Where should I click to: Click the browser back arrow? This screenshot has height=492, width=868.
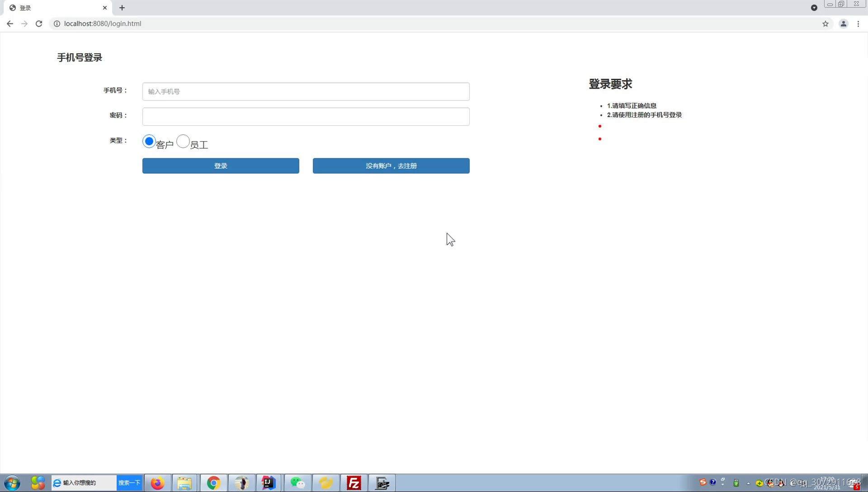pyautogui.click(x=10, y=24)
